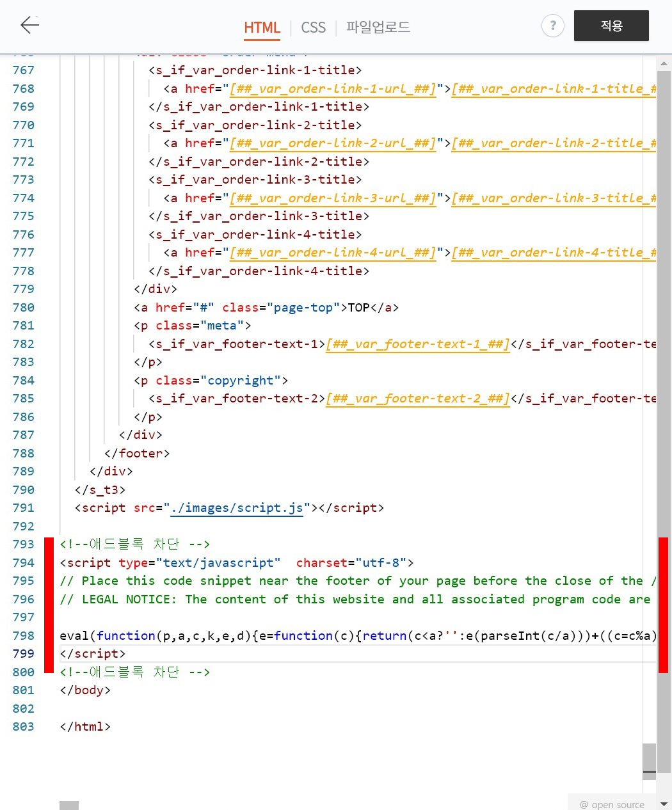Viewport: 672px width, 810px height.
Task: Click the ./images/script.js source path
Action: tap(237, 508)
